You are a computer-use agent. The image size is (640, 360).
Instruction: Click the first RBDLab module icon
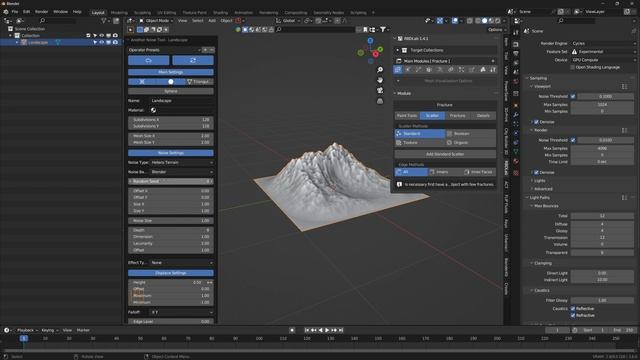pyautogui.click(x=398, y=70)
